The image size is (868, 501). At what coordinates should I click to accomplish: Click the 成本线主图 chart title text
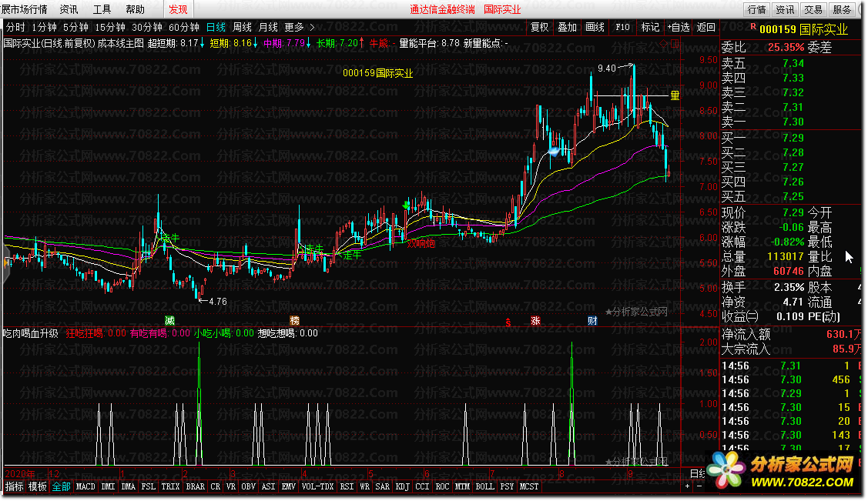tap(121, 43)
